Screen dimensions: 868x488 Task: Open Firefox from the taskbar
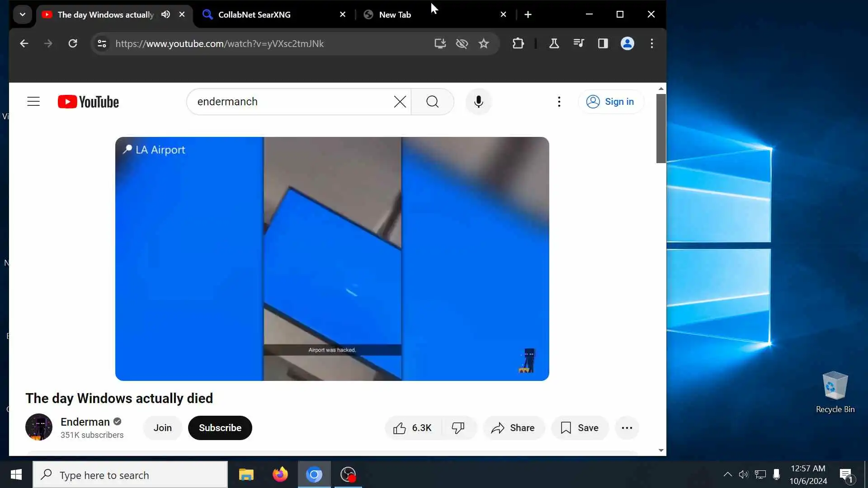coord(280,474)
